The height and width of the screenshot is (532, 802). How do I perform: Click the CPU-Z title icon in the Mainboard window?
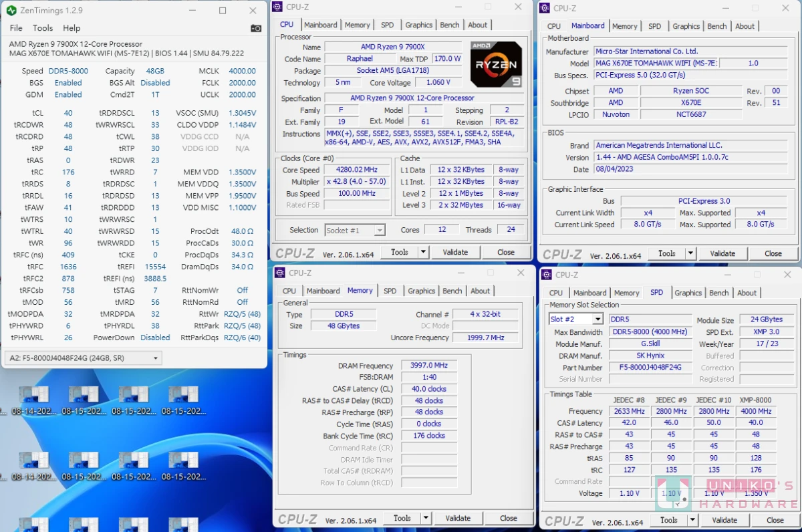click(546, 8)
